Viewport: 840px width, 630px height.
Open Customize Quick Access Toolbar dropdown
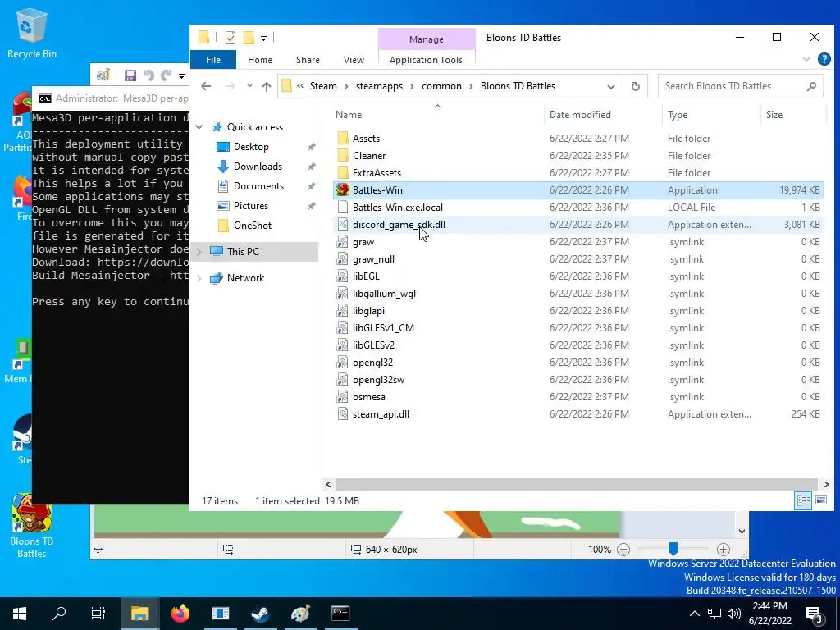point(263,38)
